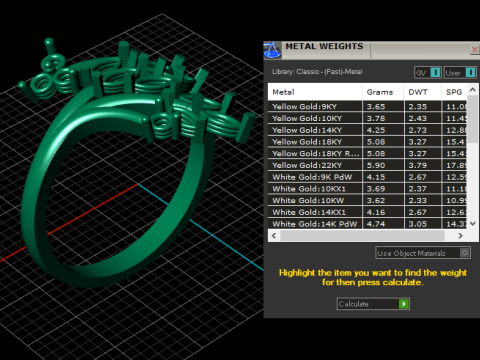
Task: Sort by the Metal column header
Action: click(315, 92)
